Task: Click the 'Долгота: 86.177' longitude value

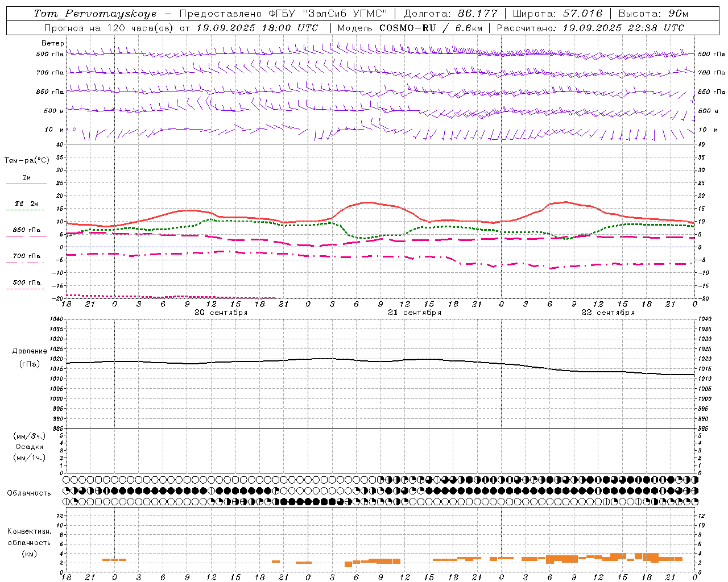Action: click(450, 14)
